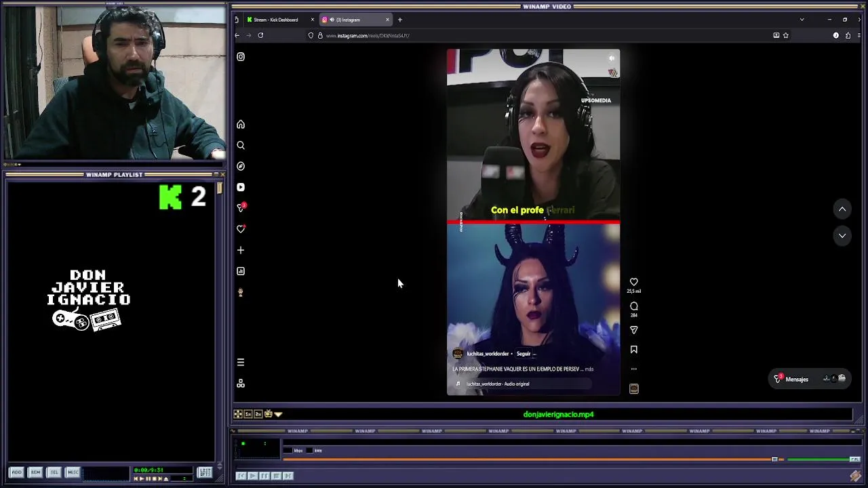Open Instagram home from the logo icon
Image resolution: width=868 pixels, height=488 pixels.
[x=241, y=57]
